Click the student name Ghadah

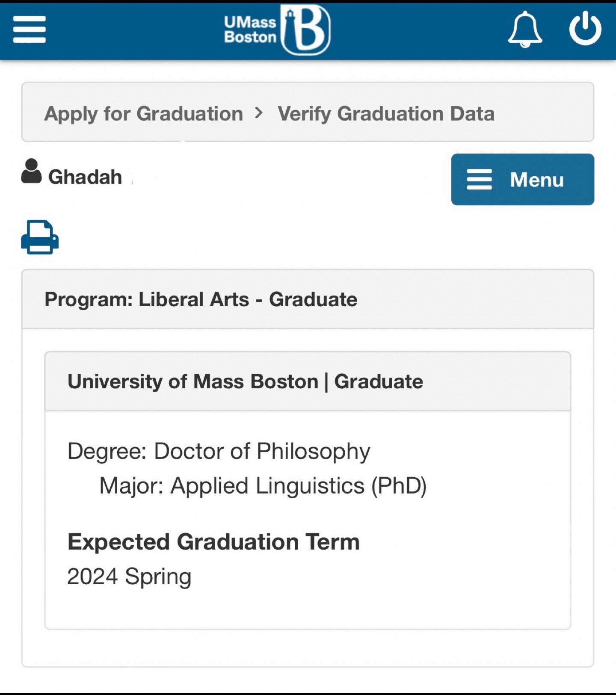pyautogui.click(x=85, y=177)
